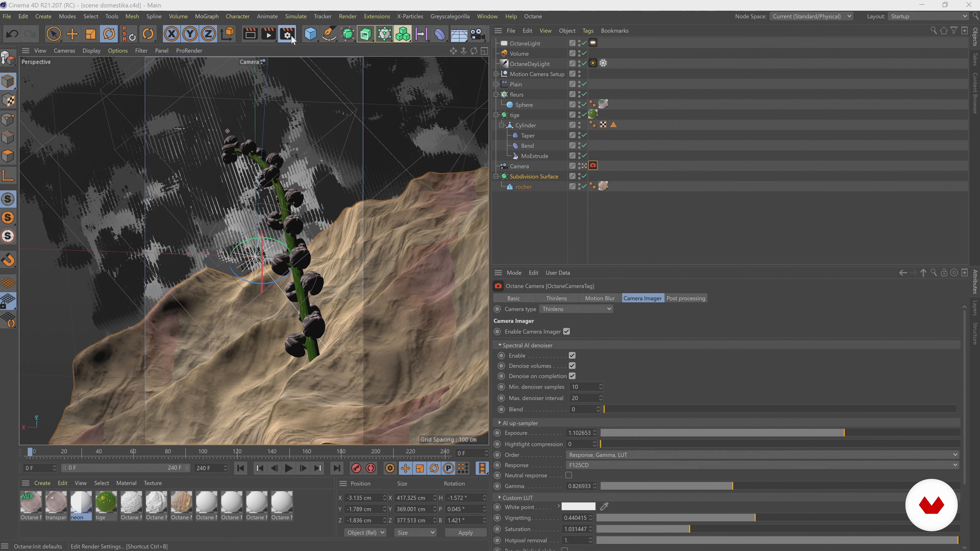Open Objects manager Tags menu
Viewport: 980px width, 551px height.
(x=588, y=31)
